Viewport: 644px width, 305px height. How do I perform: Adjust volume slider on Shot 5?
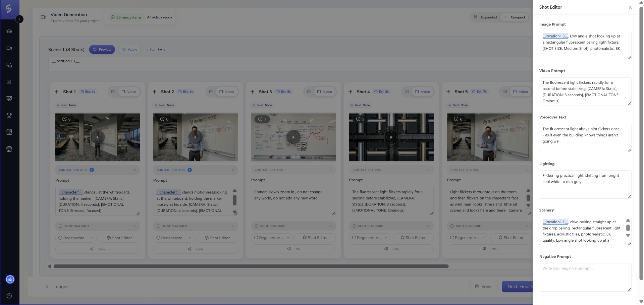[x=489, y=249]
